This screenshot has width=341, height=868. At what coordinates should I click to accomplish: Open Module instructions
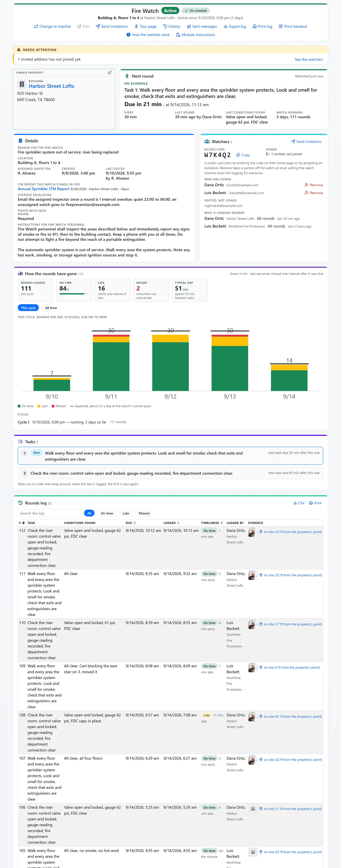pos(195,35)
